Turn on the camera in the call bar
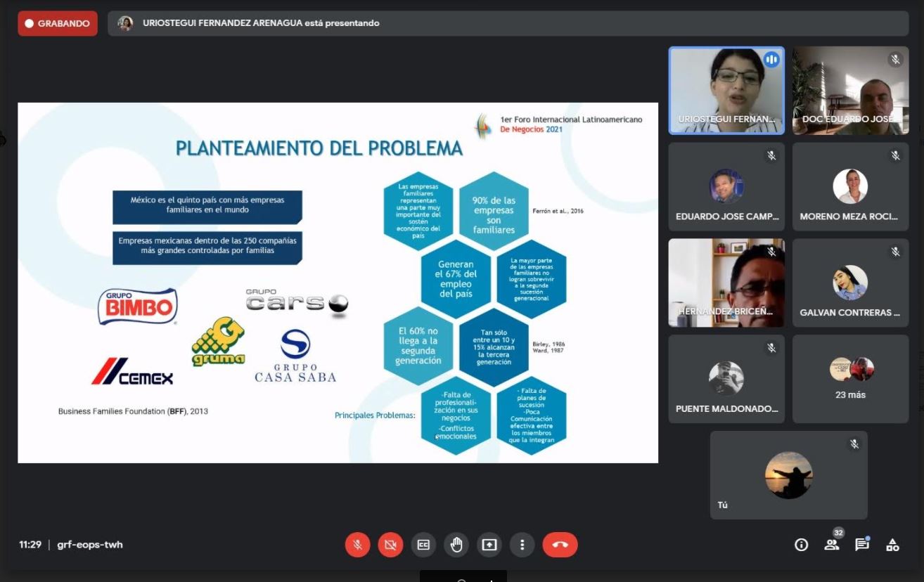The image size is (924, 582). (x=390, y=545)
